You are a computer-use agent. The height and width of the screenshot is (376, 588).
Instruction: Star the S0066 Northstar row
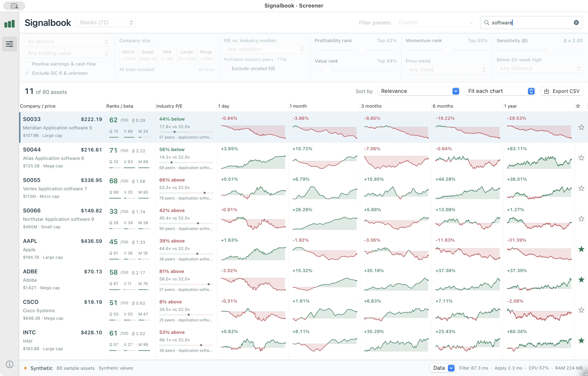581,219
